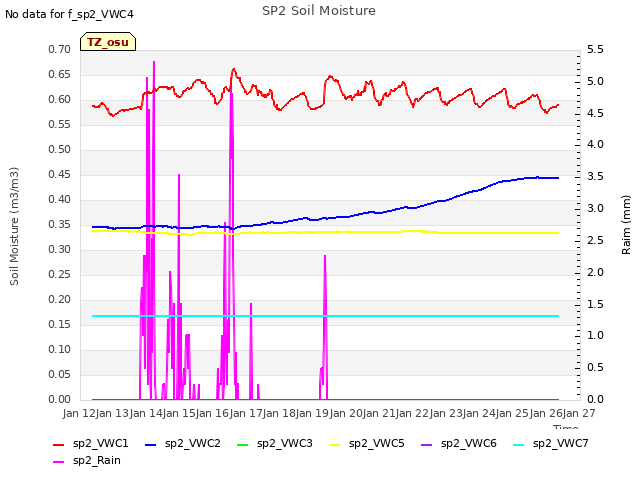640x480 pixels.
Task: Click the chart title SP2 Soil Moisture
Action: coord(319,11)
